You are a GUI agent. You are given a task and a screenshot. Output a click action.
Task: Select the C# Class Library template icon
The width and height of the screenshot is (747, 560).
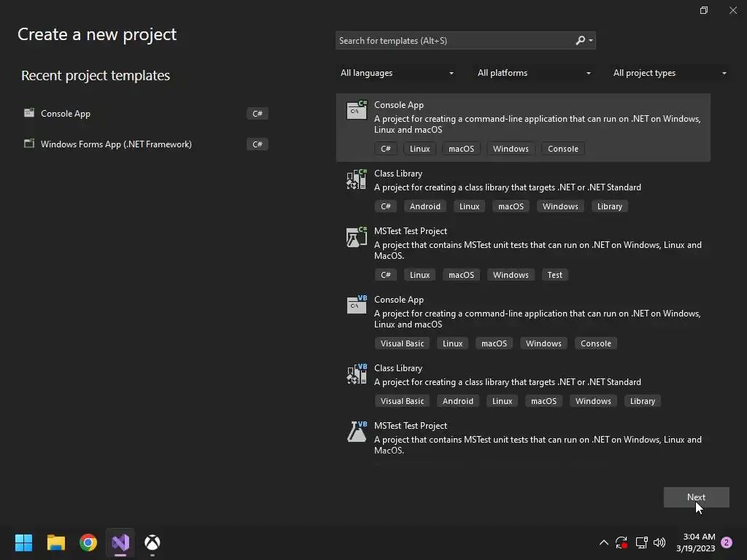tap(356, 179)
